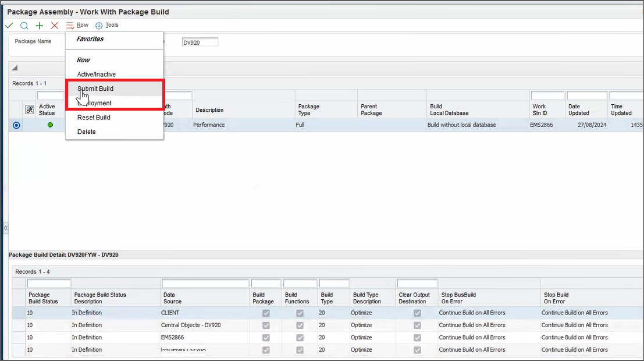Click the grid customize pencil icon
Viewport: 644px width, 361px height.
click(x=29, y=110)
